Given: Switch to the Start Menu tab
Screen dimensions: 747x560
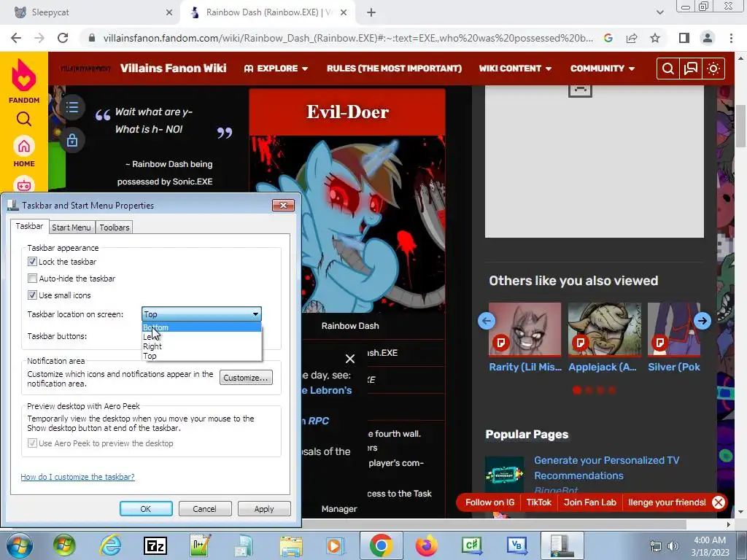Looking at the screenshot, I should pos(71,227).
